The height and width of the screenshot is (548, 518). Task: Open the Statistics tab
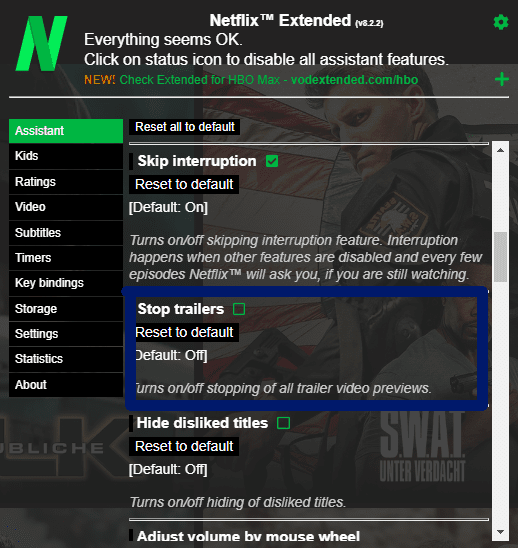[66, 359]
